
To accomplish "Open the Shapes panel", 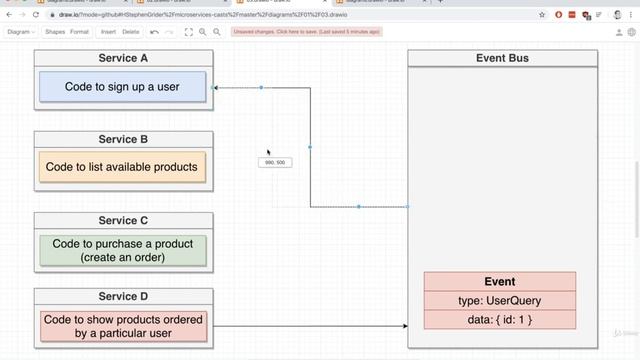I will tap(55, 32).
